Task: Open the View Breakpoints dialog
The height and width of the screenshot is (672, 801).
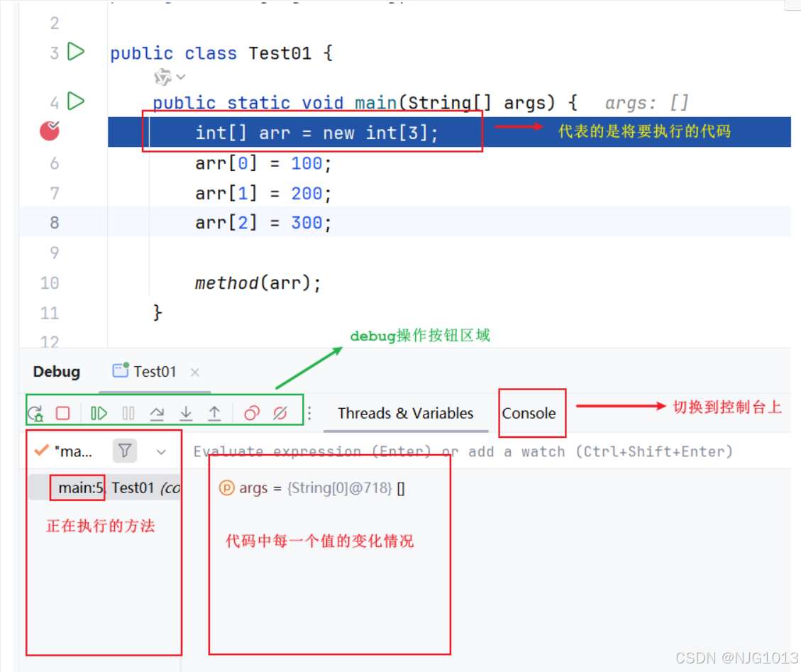Action: click(250, 413)
